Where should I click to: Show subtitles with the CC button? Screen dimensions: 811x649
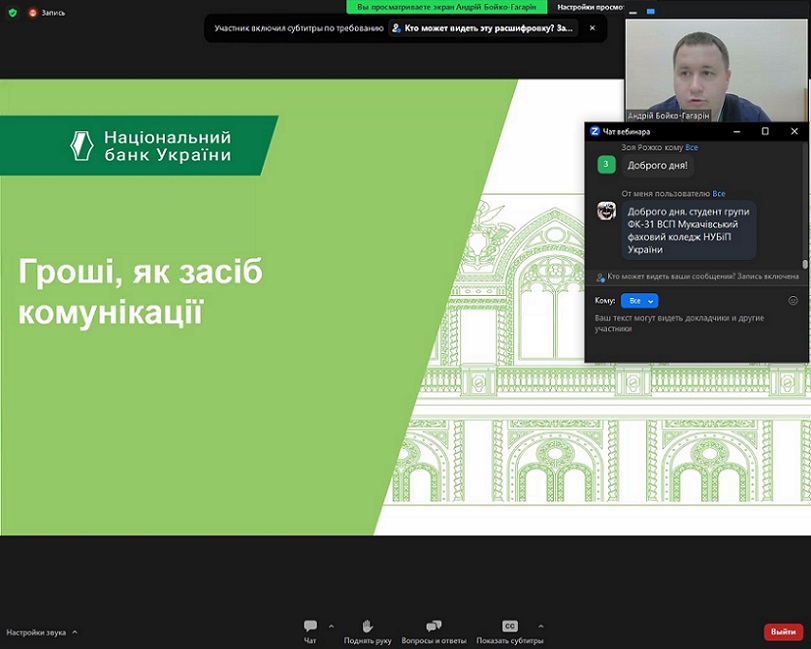point(509,631)
